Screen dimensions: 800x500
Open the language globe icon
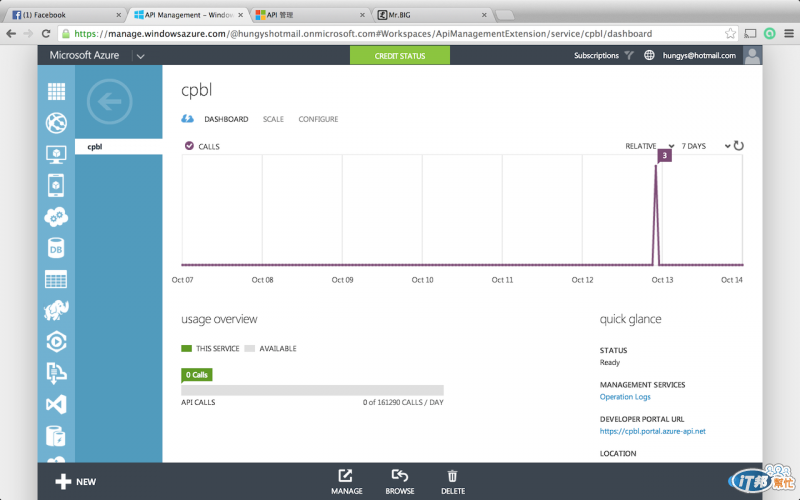649,55
